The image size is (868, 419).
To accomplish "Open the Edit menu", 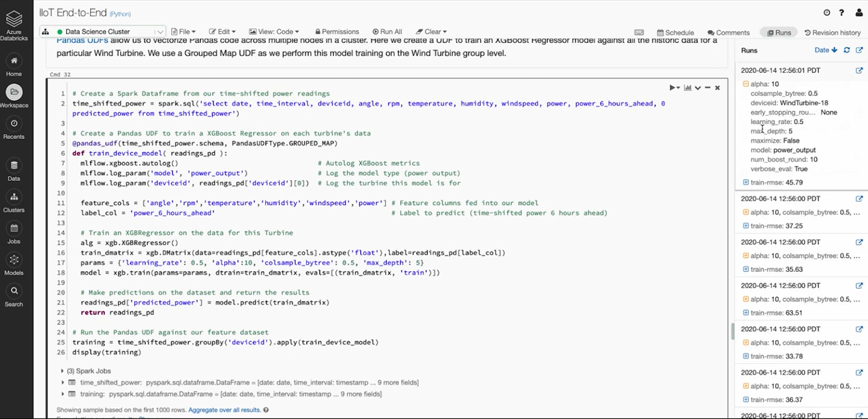I will 222,32.
